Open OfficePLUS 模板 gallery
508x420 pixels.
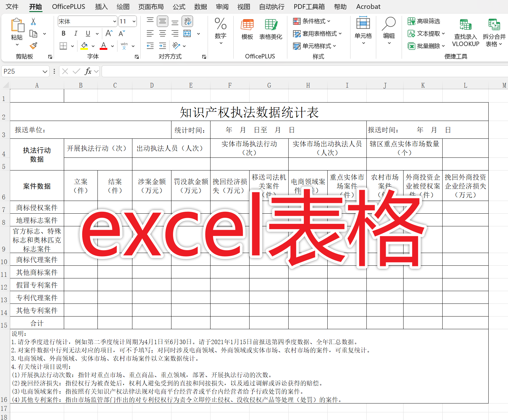tap(247, 29)
